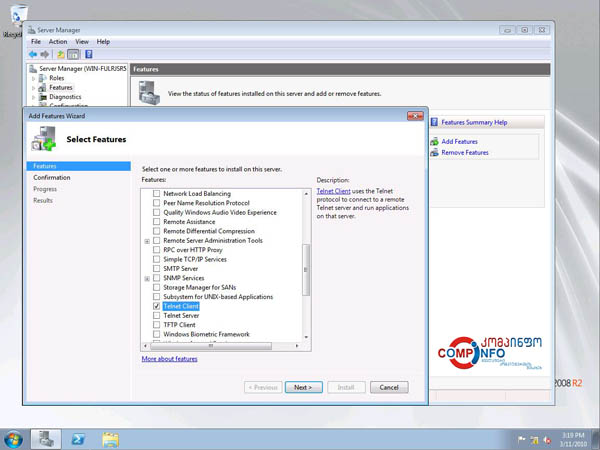Click the Cancel button in the wizard
The image size is (600, 450).
tap(389, 387)
